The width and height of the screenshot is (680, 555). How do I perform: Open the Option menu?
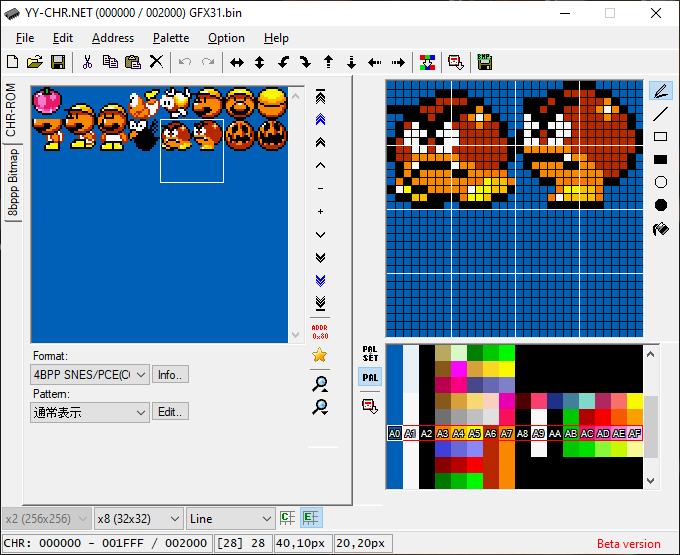point(226,38)
